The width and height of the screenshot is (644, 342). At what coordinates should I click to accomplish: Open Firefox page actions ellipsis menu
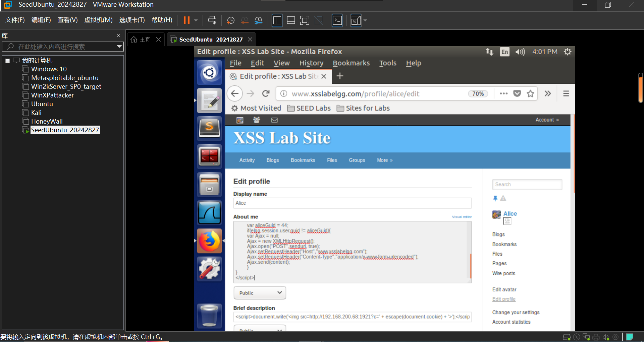(x=503, y=93)
